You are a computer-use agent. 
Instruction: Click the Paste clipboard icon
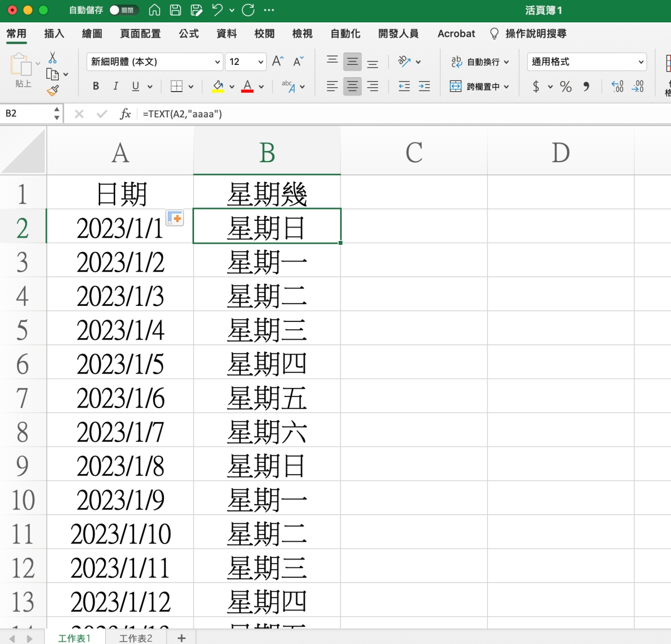[21, 65]
